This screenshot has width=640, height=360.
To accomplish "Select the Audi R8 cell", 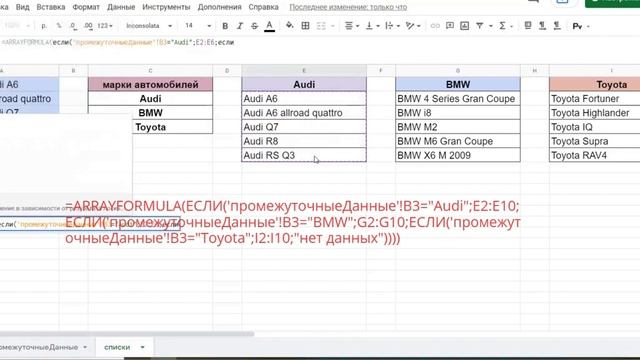I will (304, 141).
